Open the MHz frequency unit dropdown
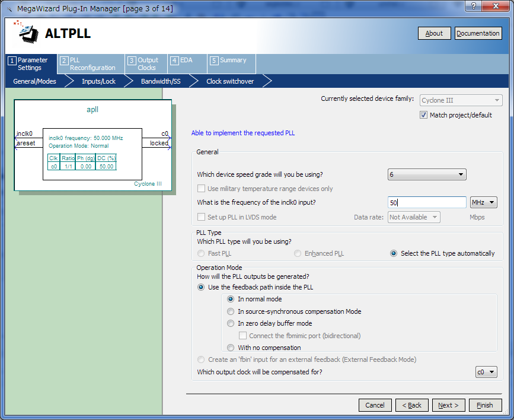Image resolution: width=514 pixels, height=420 pixels. tap(484, 202)
